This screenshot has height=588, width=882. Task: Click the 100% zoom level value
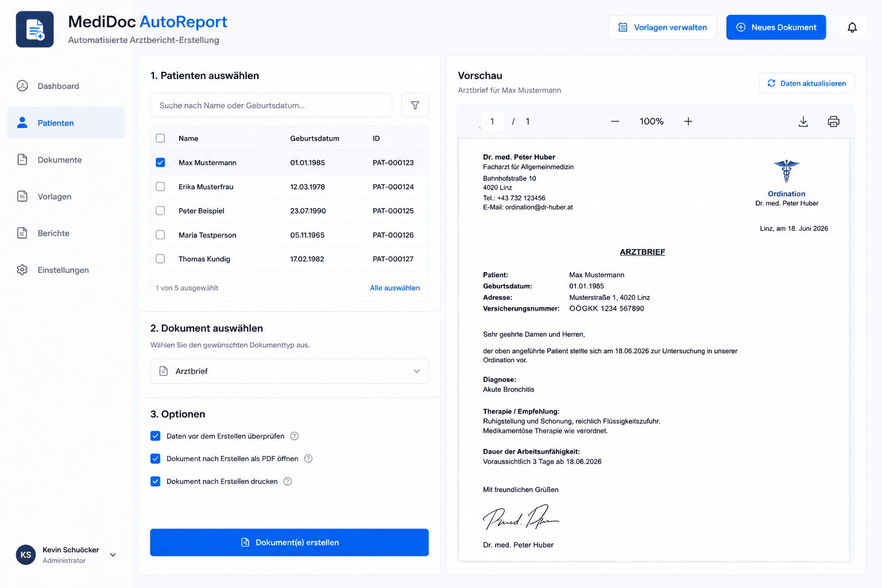652,121
